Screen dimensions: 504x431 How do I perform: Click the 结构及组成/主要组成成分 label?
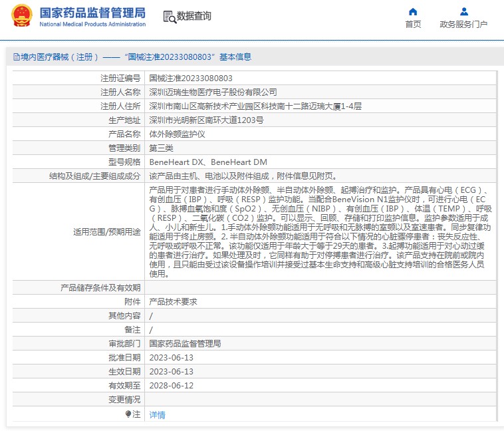[95, 176]
